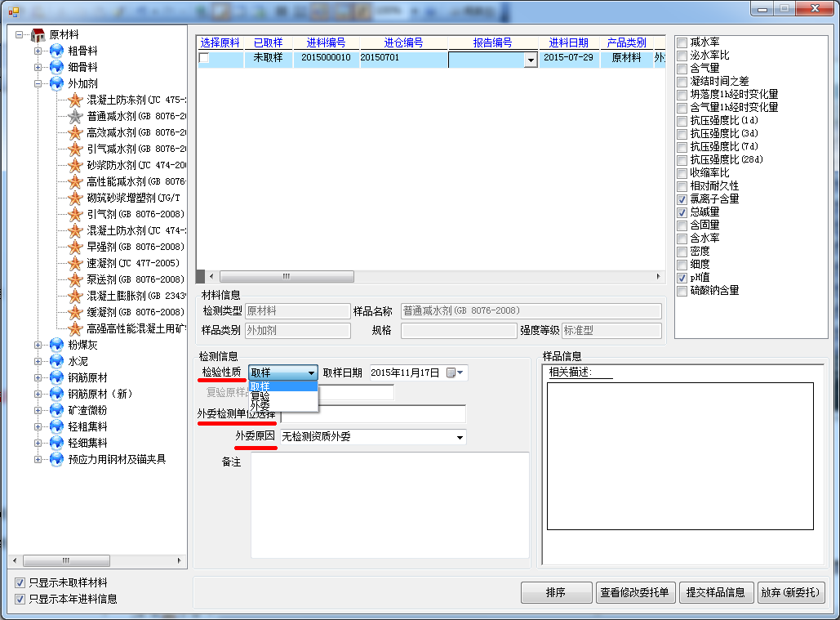Expand the 细骨料 tree node

pyautogui.click(x=38, y=67)
